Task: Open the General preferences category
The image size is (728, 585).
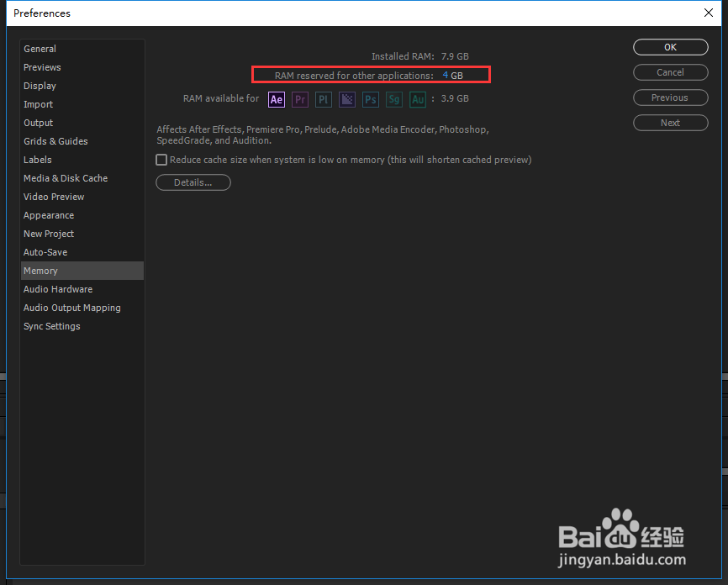Action: [x=82, y=49]
